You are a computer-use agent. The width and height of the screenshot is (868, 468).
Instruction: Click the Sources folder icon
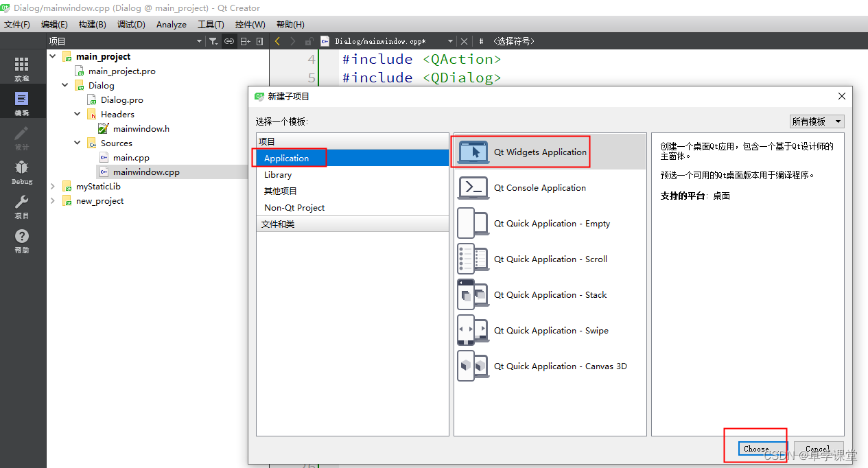91,143
